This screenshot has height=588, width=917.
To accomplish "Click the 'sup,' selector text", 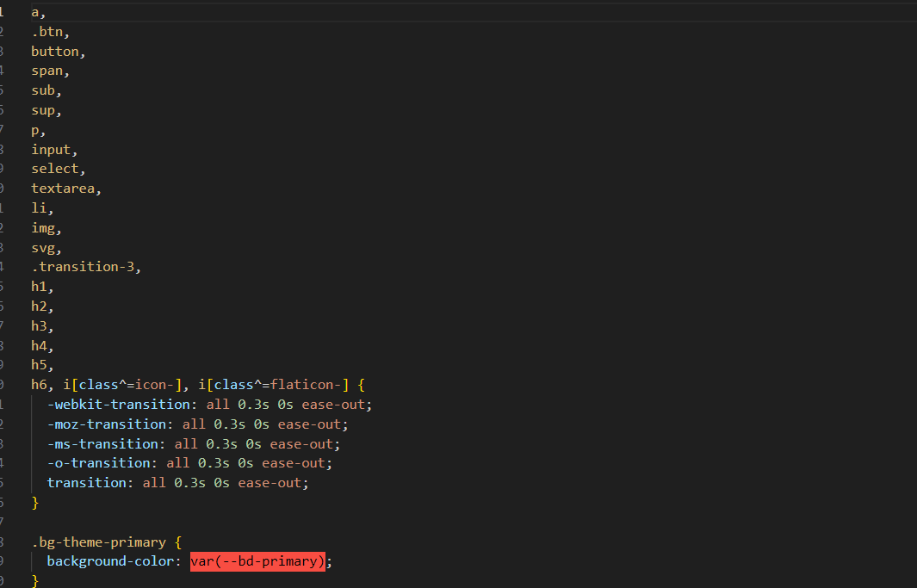I will click(x=46, y=110).
